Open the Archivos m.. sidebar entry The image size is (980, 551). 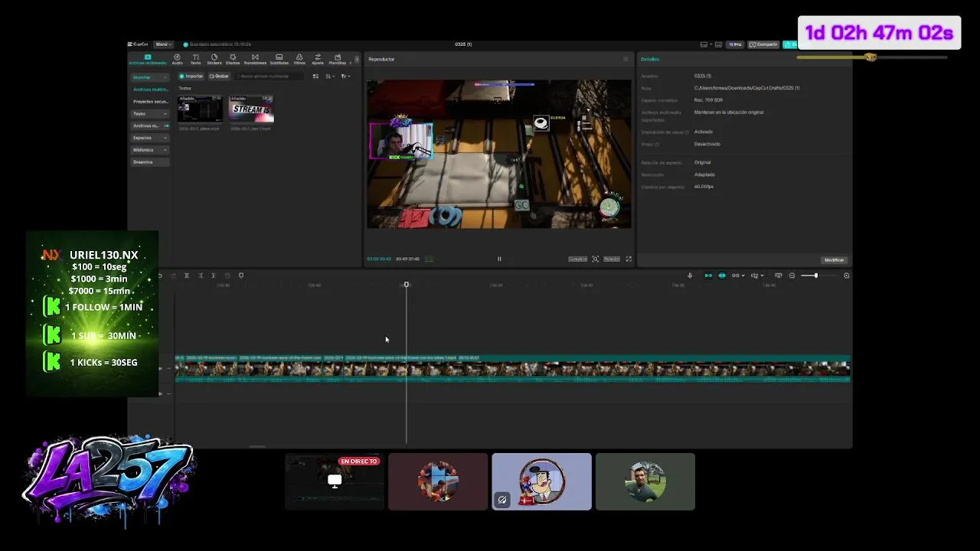coord(149,126)
